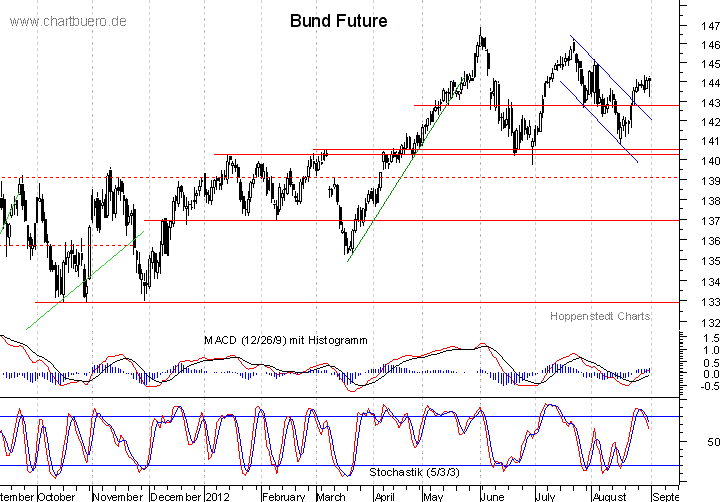Click the 'Bund Future' chart title
723x502 pixels.
pyautogui.click(x=338, y=21)
